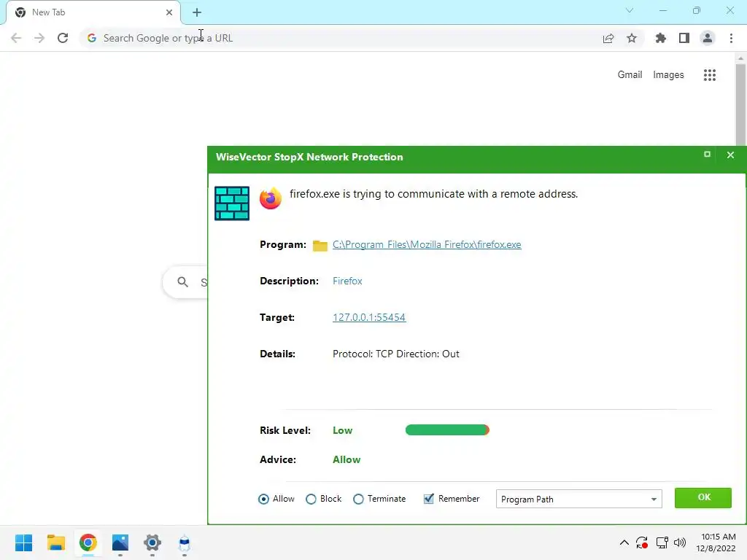Screen dimensions: 747x560
Task: Select the New Tab browser tab
Action: click(x=93, y=12)
